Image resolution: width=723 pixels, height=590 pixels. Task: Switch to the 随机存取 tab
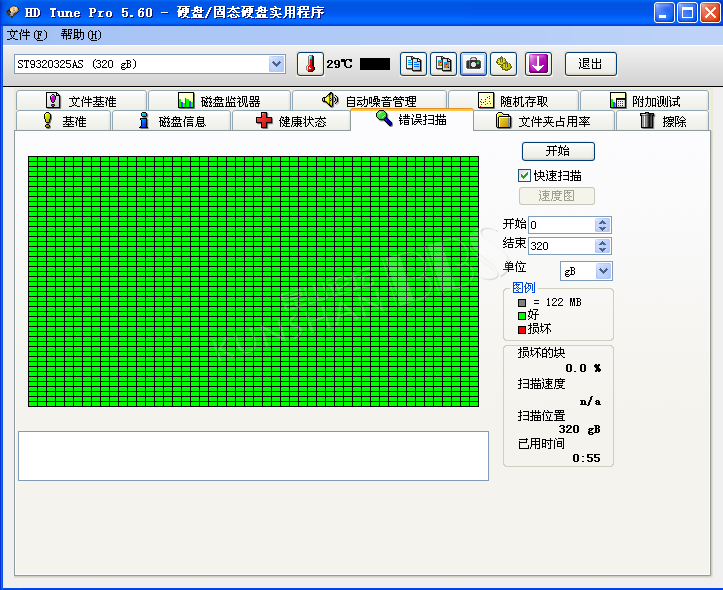pyautogui.click(x=513, y=100)
